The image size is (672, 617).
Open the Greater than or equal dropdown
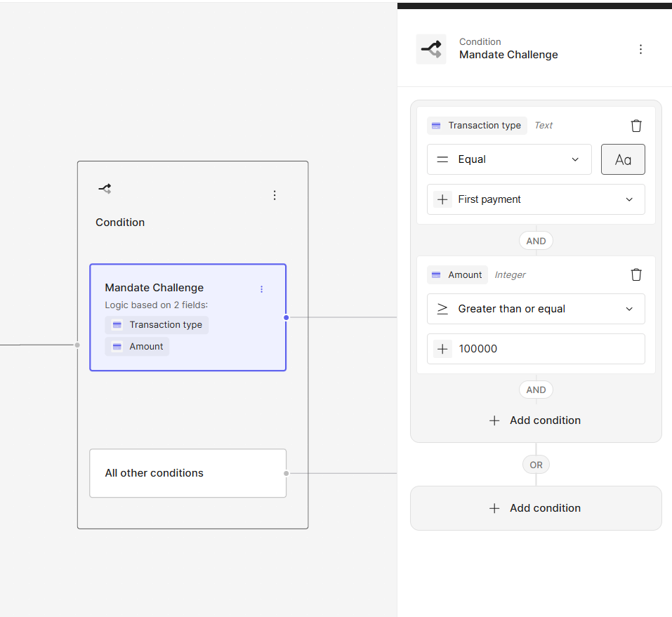pos(536,309)
